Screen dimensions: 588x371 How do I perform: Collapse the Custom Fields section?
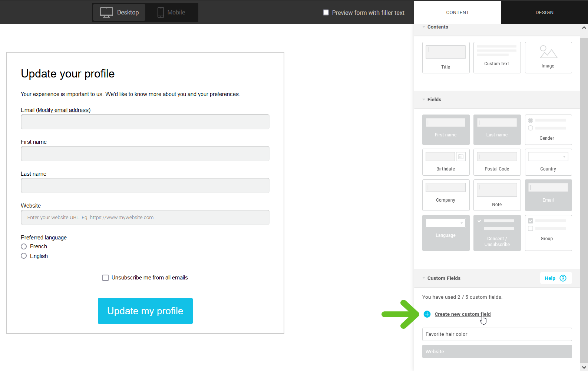coord(424,278)
